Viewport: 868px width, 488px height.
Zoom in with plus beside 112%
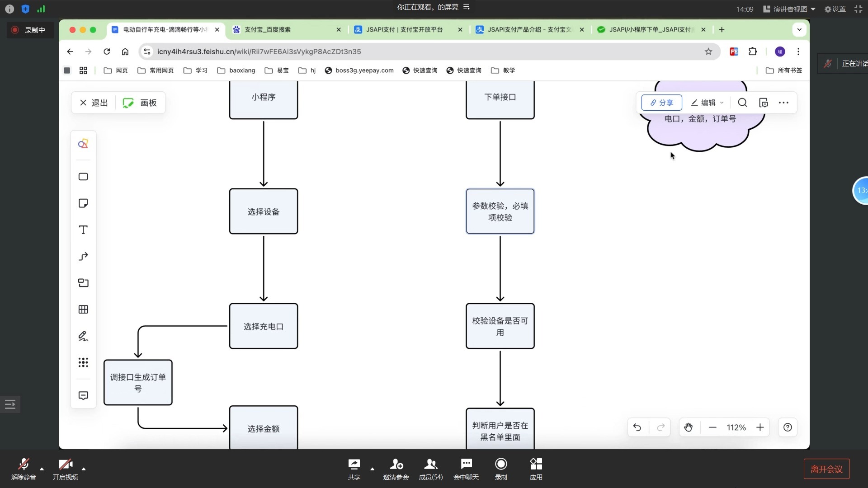pos(760,427)
